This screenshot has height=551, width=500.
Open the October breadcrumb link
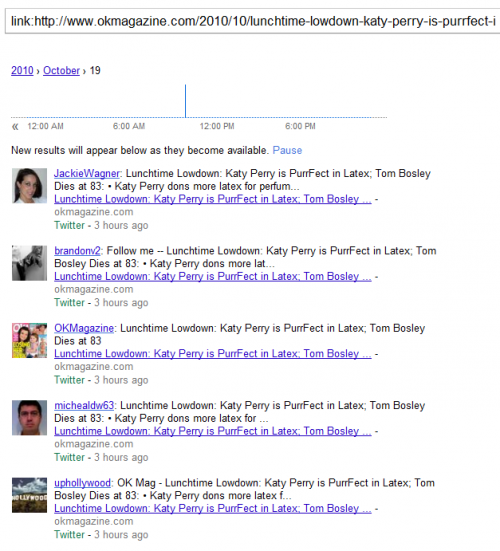coord(61,70)
